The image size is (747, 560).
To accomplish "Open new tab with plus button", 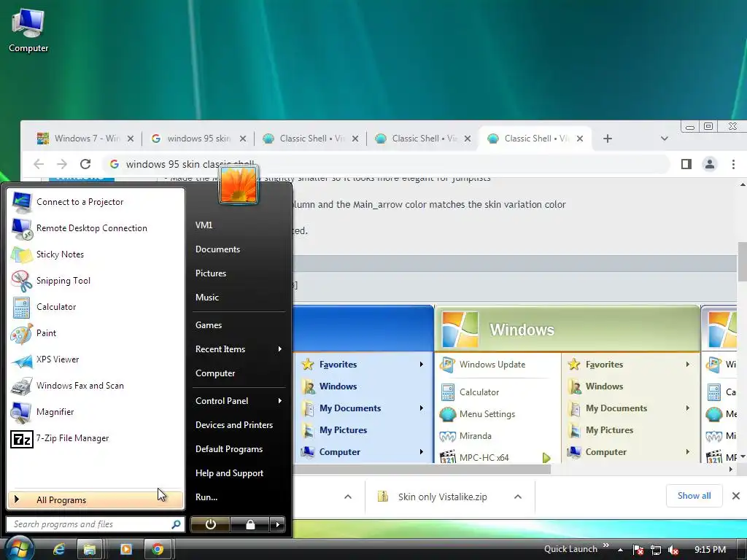I will (x=608, y=139).
